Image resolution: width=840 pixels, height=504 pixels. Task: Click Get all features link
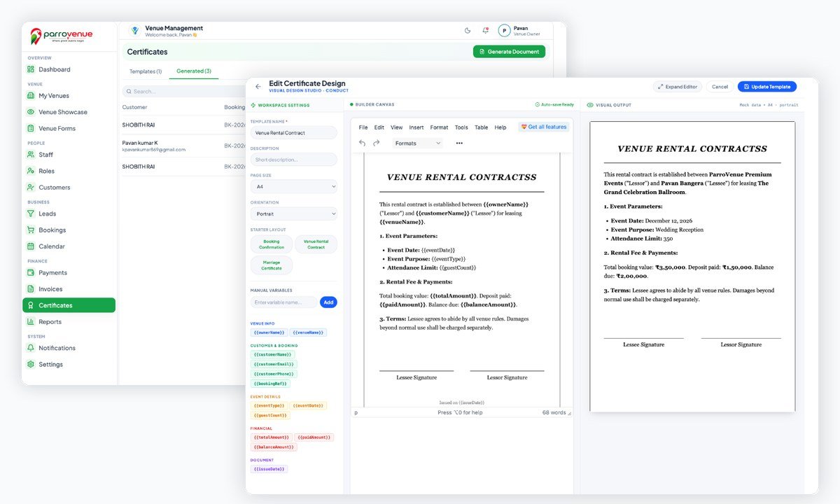544,127
